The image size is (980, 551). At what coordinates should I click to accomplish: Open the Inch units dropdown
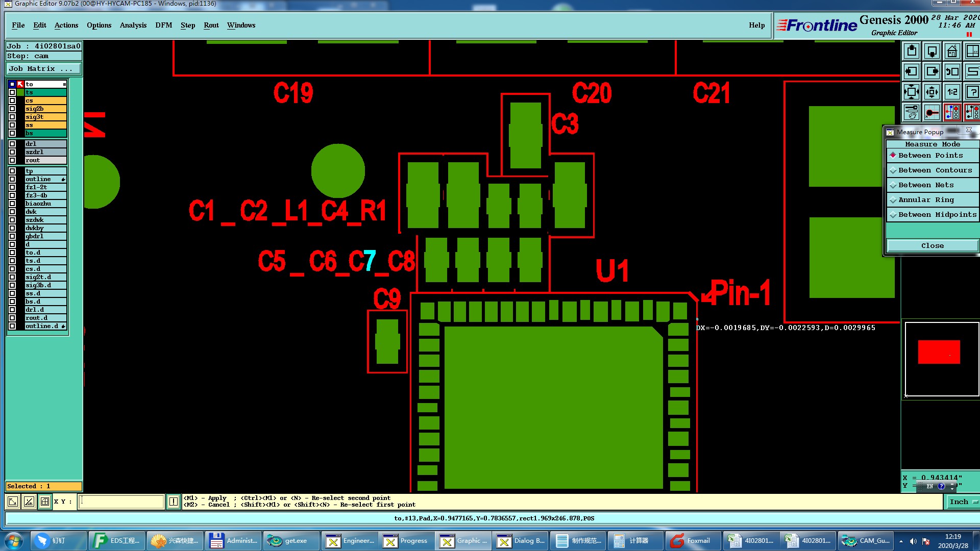coord(962,502)
